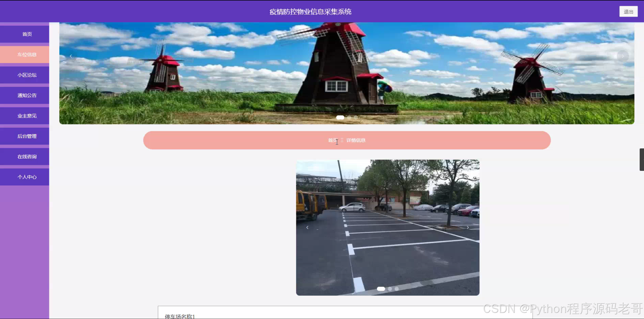Click the 退出 logout button
644x319 pixels.
(628, 12)
